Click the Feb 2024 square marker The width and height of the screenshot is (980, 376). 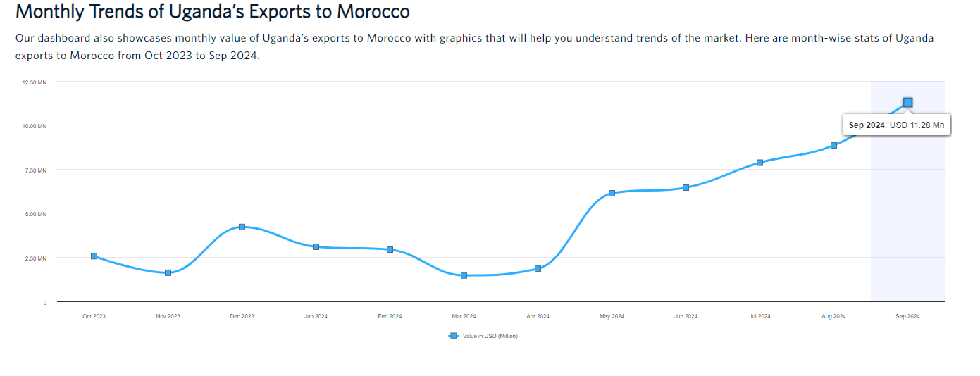(x=390, y=249)
